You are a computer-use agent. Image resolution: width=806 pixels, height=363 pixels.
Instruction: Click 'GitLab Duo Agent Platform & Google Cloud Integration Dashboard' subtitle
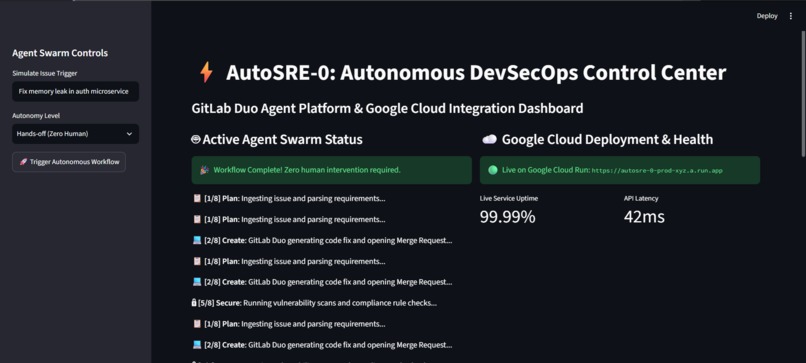(387, 108)
